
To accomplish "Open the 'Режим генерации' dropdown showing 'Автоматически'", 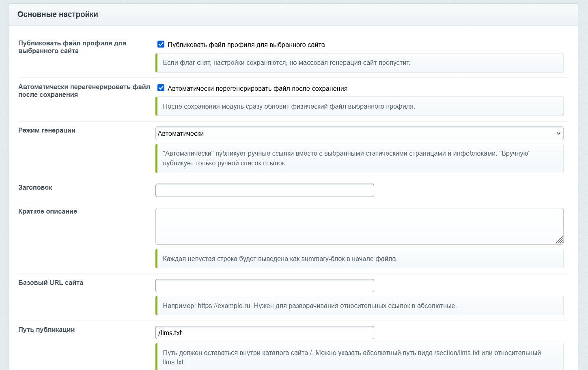I will [x=359, y=133].
